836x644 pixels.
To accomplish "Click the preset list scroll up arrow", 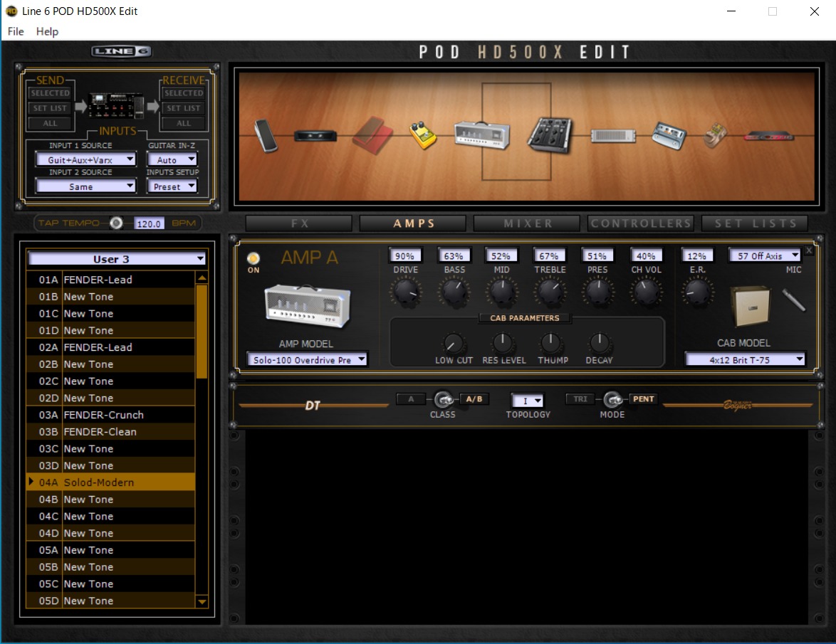I will [x=202, y=278].
